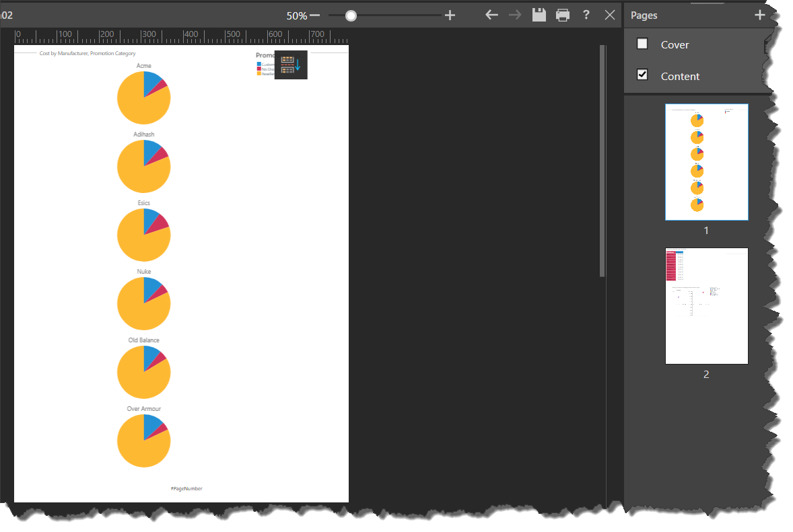Click the zoom out minus icon
The image size is (793, 532).
point(315,15)
